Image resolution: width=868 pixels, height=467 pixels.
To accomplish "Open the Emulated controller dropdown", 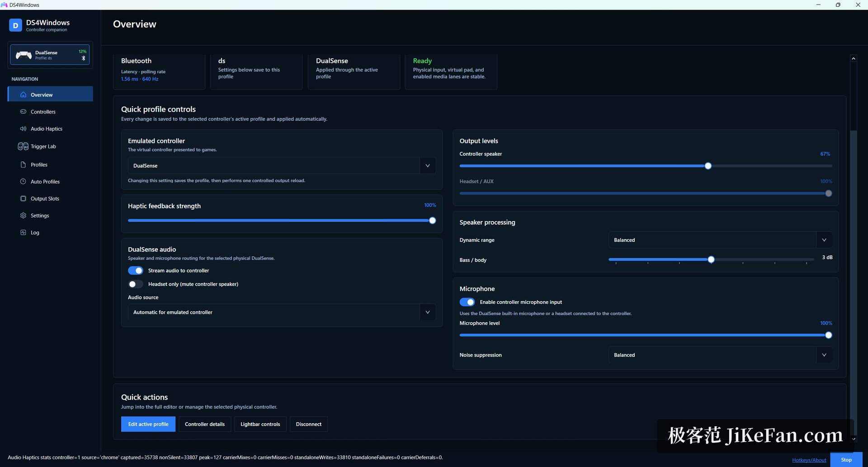I will (x=282, y=165).
